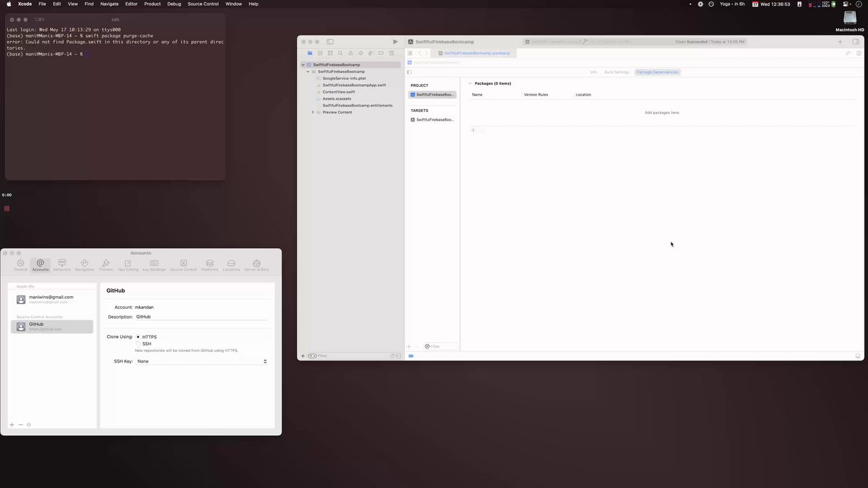This screenshot has width=868, height=488.
Task: Select SSH clone option
Action: pos(138,344)
